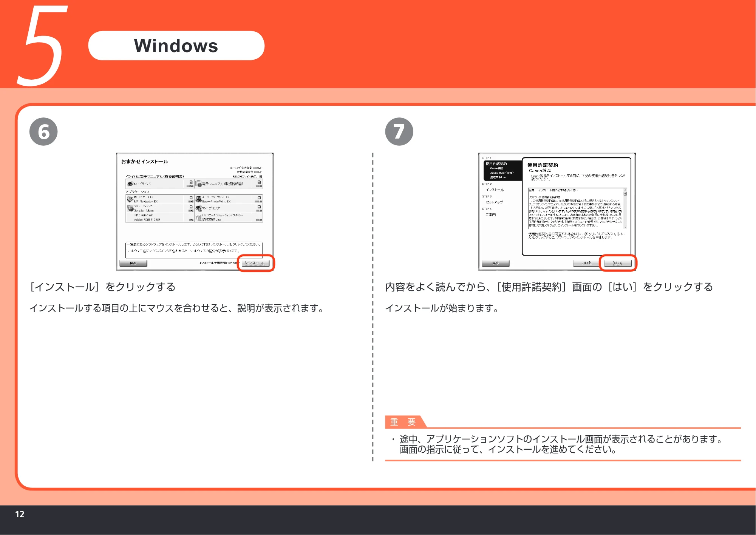Click the 使用許諾契約 heading in the dialog
The image size is (756, 535).
[543, 165]
